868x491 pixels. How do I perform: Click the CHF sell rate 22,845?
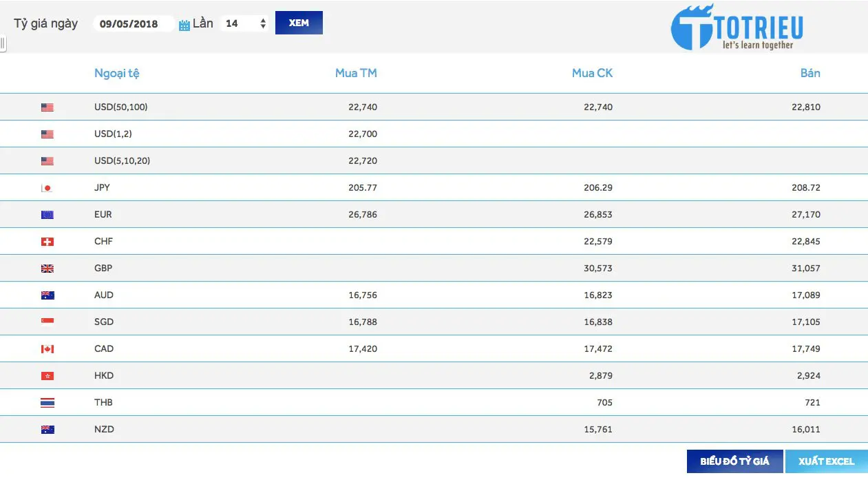coord(806,241)
